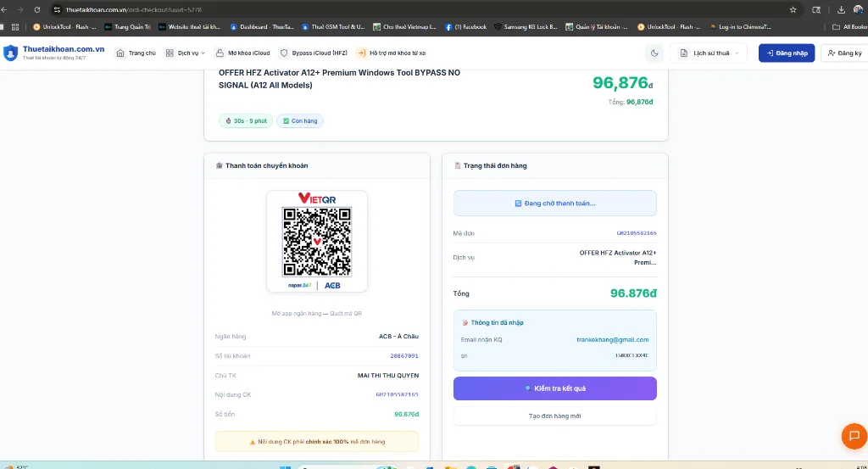The image size is (868, 469).
Task: Click the Thông tin đã nhập icon
Action: [465, 322]
